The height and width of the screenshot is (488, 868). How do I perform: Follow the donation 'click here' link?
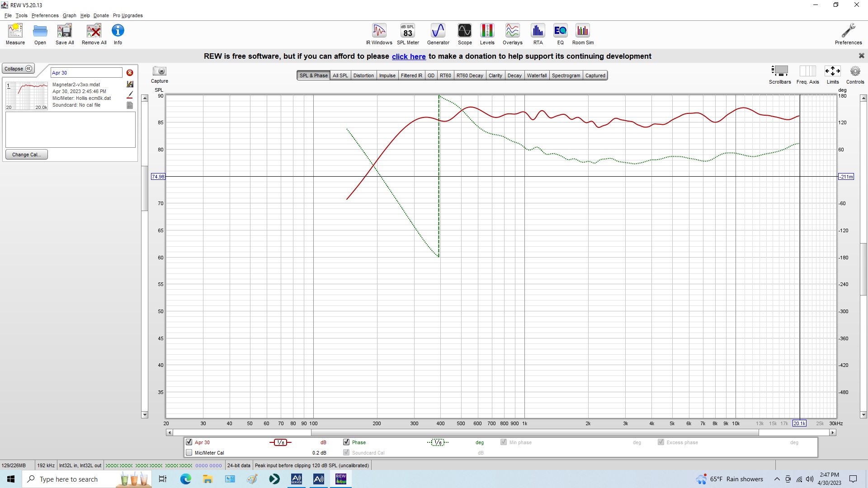point(408,56)
